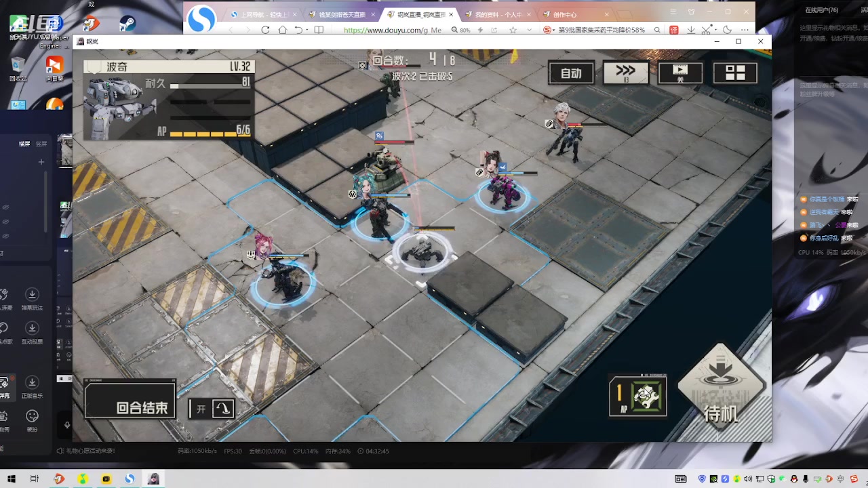Select the 1 AP repair skill icon

pyautogui.click(x=638, y=396)
